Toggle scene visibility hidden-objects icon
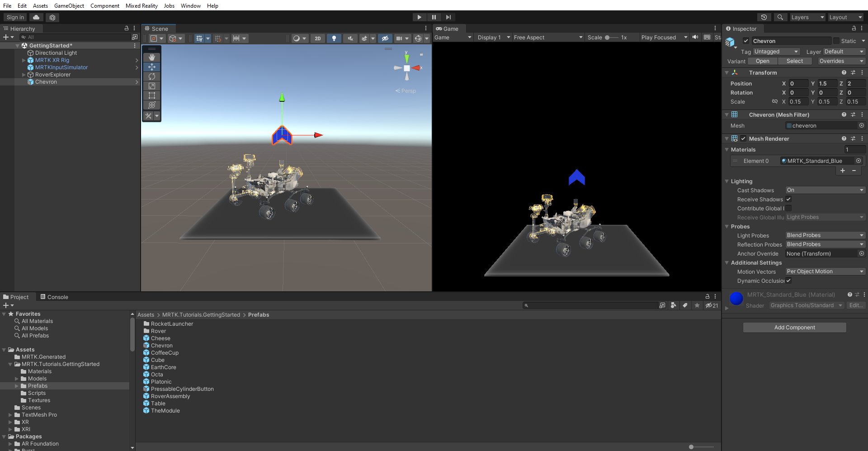The image size is (868, 451). click(x=385, y=38)
